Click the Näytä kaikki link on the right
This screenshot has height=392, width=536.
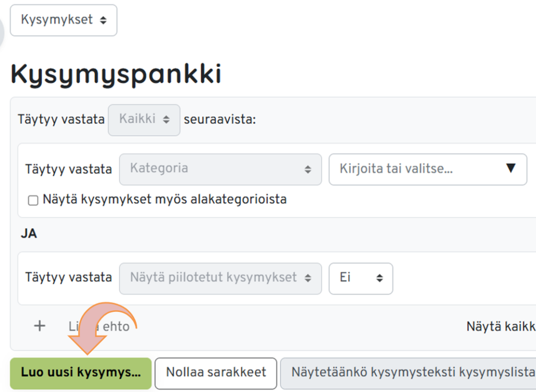pos(500,326)
